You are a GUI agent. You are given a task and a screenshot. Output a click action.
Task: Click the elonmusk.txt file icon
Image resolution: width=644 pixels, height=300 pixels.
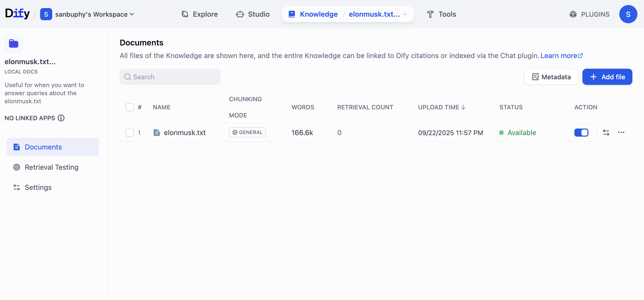point(157,133)
